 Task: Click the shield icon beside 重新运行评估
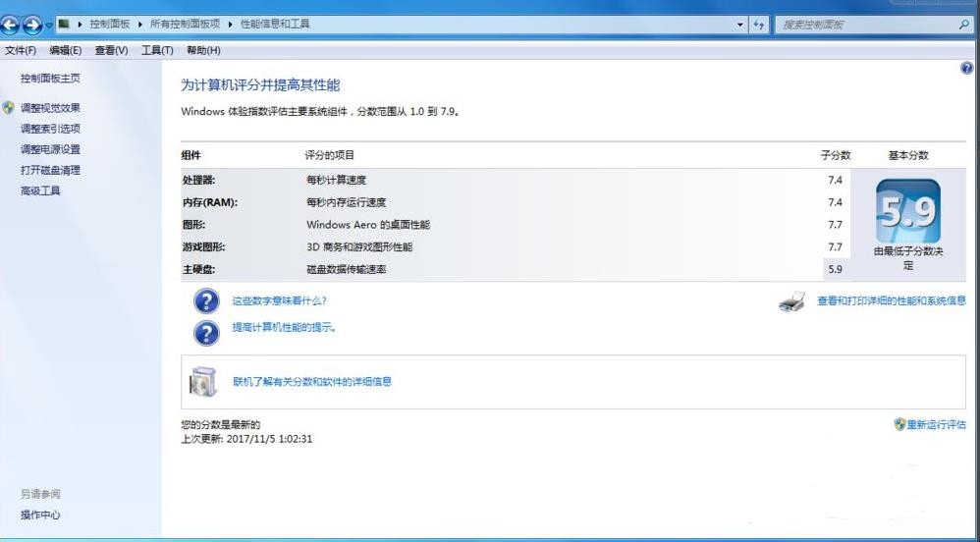click(x=900, y=424)
